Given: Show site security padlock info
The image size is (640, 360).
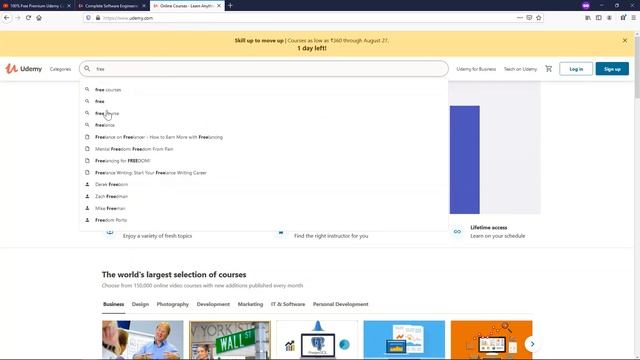Looking at the screenshot, I should point(98,18).
